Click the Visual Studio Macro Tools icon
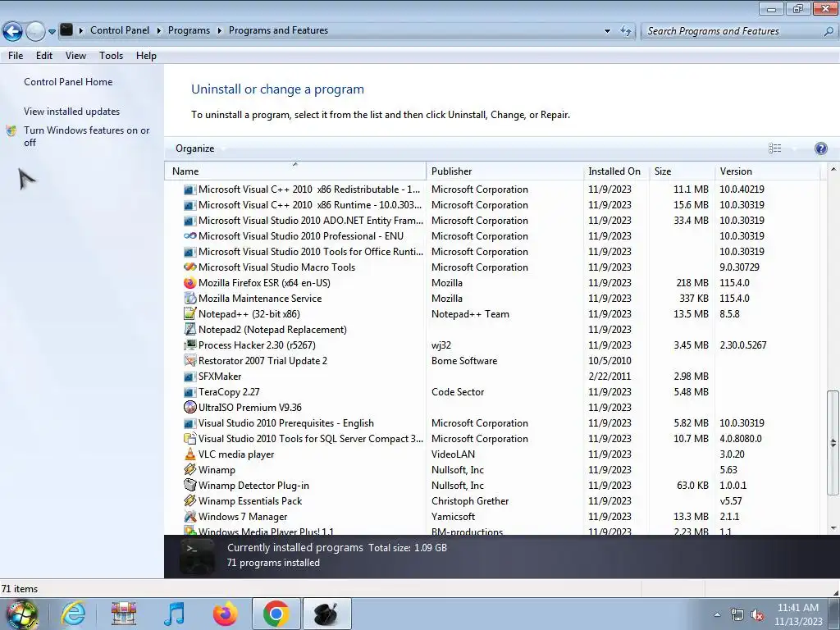The width and height of the screenshot is (840, 630). (189, 267)
